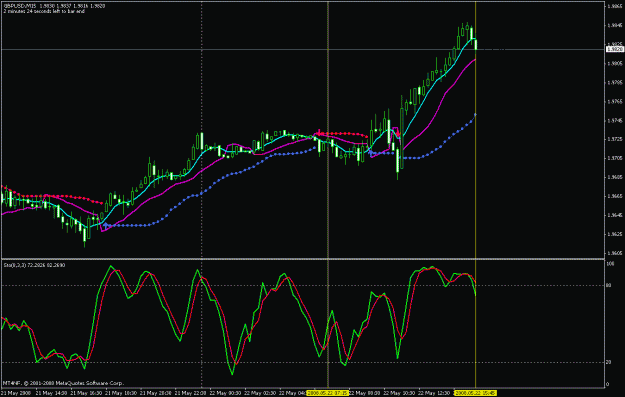This screenshot has width=625, height=397.
Task: Click the divider between price chart and stochastic pane
Action: click(x=303, y=259)
